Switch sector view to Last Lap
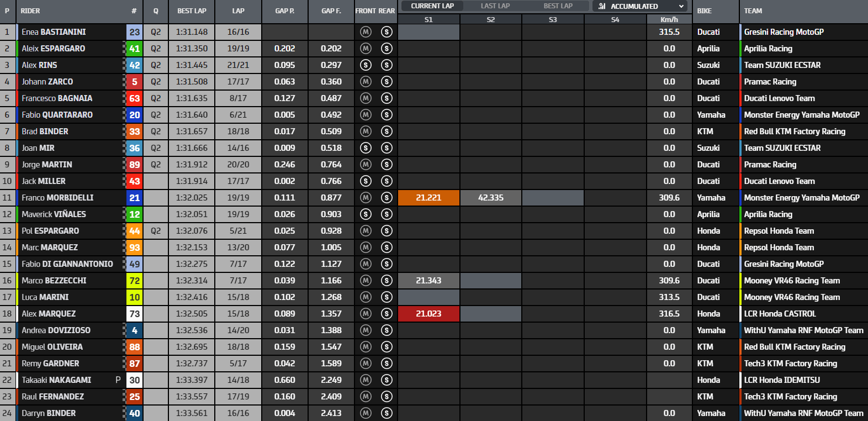 495,6
